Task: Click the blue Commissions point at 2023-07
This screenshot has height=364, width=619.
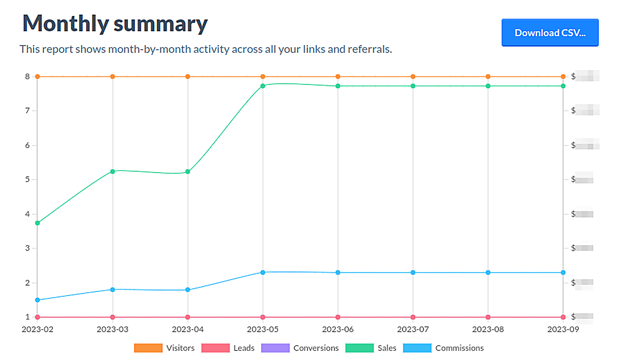Action: pyautogui.click(x=413, y=272)
